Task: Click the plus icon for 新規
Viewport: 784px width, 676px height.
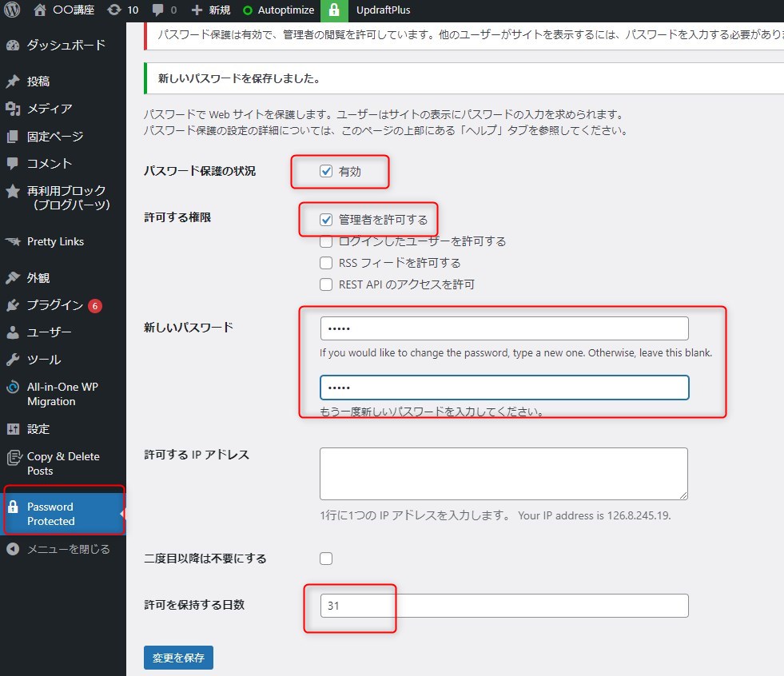Action: tap(197, 10)
